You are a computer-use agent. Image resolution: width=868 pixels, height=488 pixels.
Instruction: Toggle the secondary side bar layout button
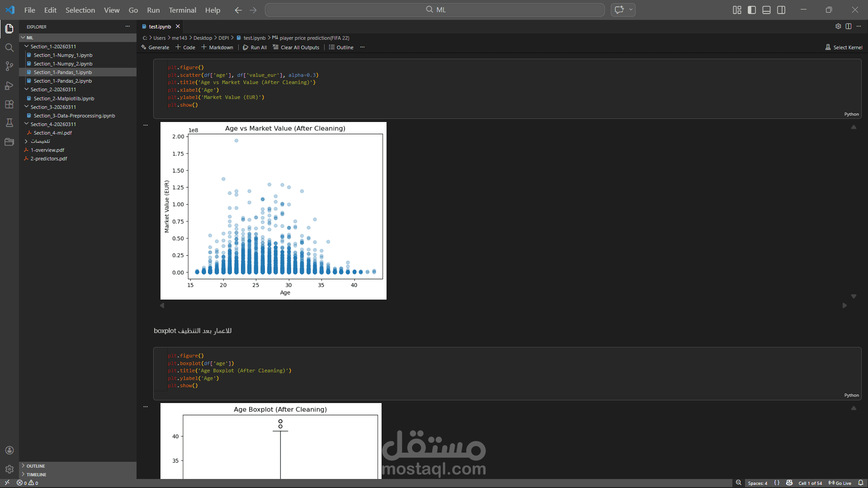[x=781, y=10]
